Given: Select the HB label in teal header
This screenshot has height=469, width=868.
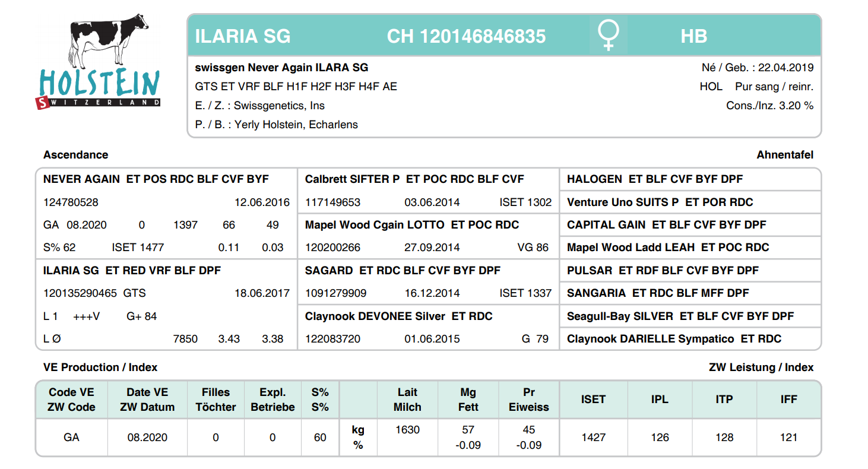Looking at the screenshot, I should tap(693, 36).
